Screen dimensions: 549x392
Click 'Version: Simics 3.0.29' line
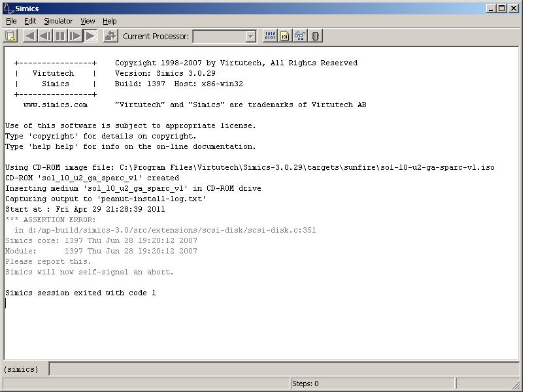coord(165,73)
